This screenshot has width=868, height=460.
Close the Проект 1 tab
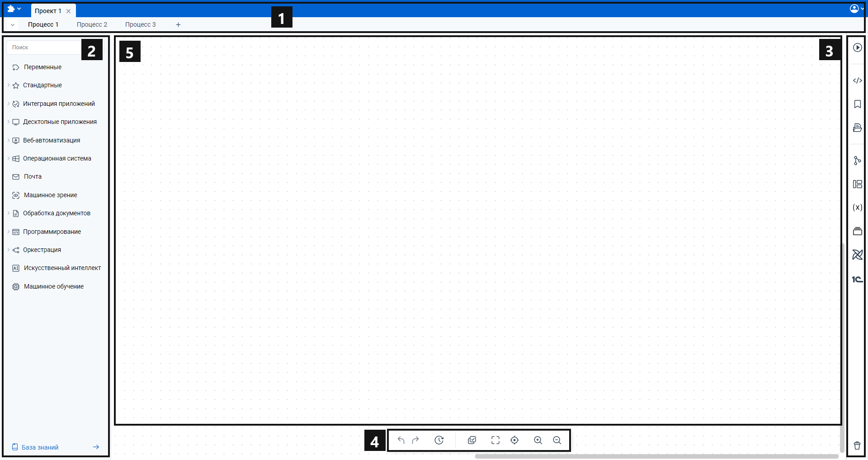click(69, 11)
